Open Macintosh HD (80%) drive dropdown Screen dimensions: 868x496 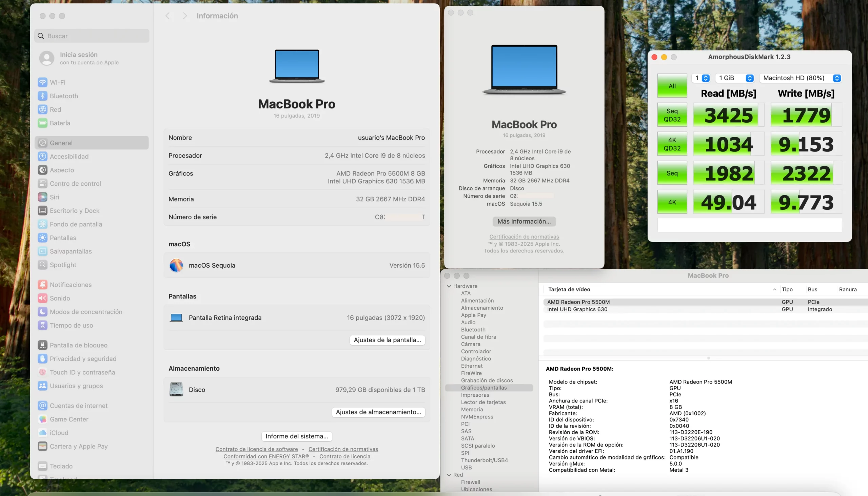click(x=800, y=78)
